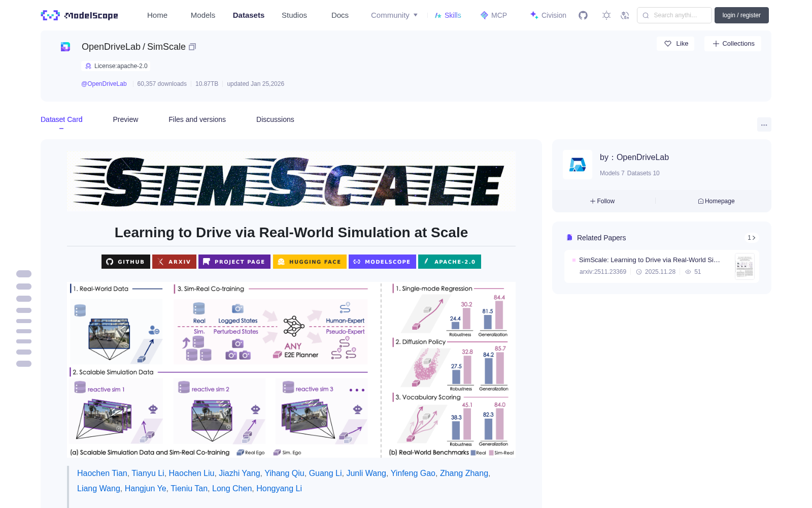Click the search magnifier icon
This screenshot has height=508, width=812.
click(x=646, y=15)
